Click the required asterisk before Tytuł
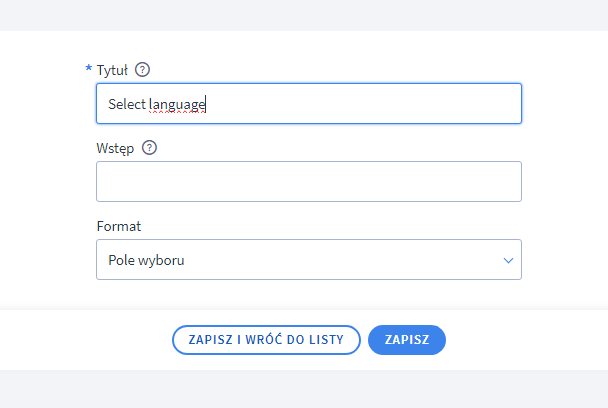 (x=89, y=70)
